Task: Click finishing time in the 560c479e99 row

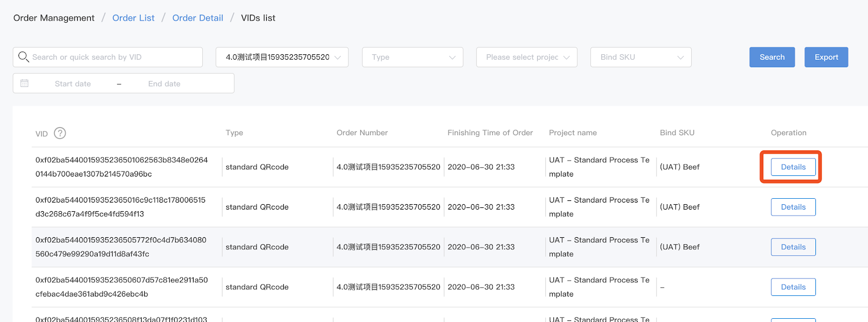Action: click(x=481, y=247)
